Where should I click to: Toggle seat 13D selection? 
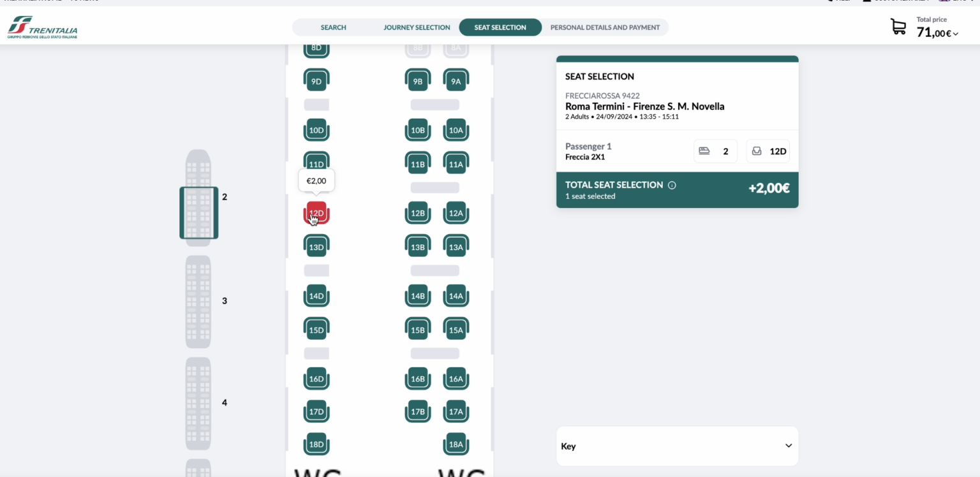point(316,246)
